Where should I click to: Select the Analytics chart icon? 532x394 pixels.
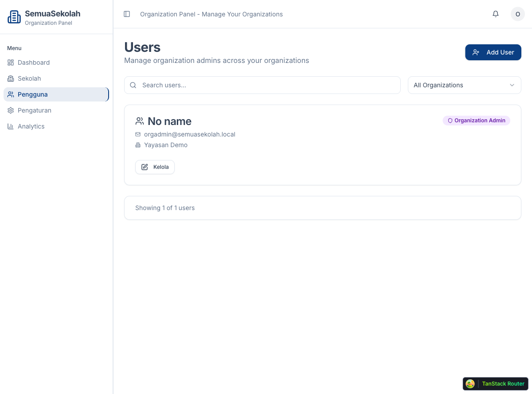(10, 126)
